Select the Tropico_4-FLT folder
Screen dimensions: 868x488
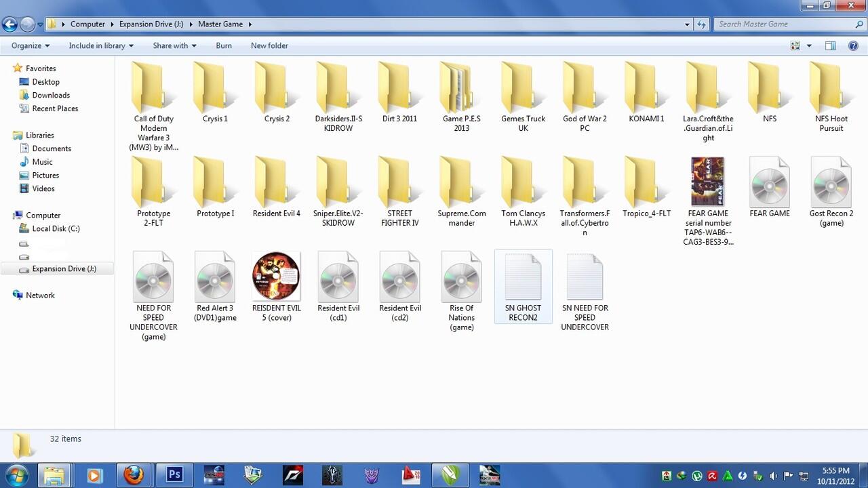(x=646, y=188)
